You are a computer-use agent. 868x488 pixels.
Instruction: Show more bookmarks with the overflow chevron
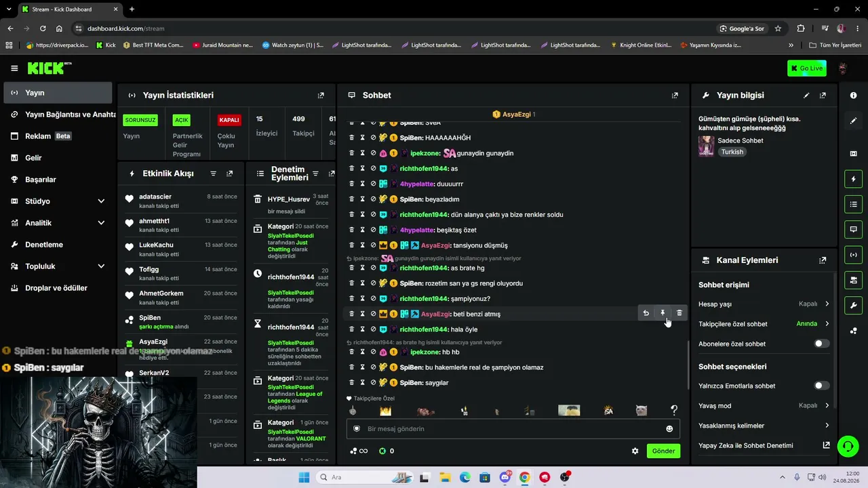click(791, 45)
